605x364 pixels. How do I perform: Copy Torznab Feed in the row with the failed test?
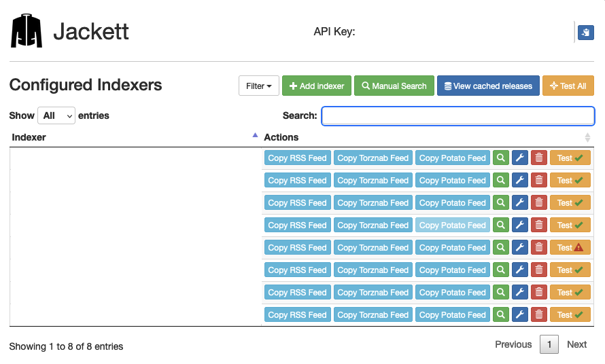point(373,247)
